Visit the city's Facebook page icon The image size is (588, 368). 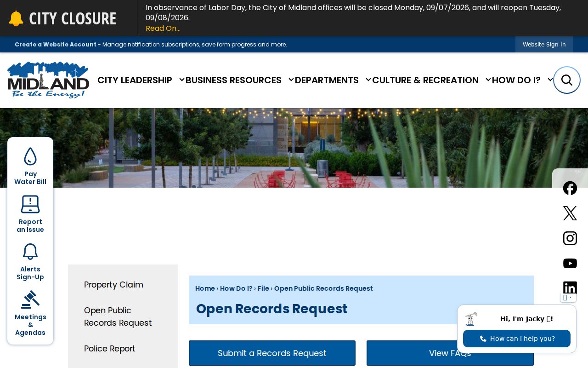pyautogui.click(x=570, y=188)
